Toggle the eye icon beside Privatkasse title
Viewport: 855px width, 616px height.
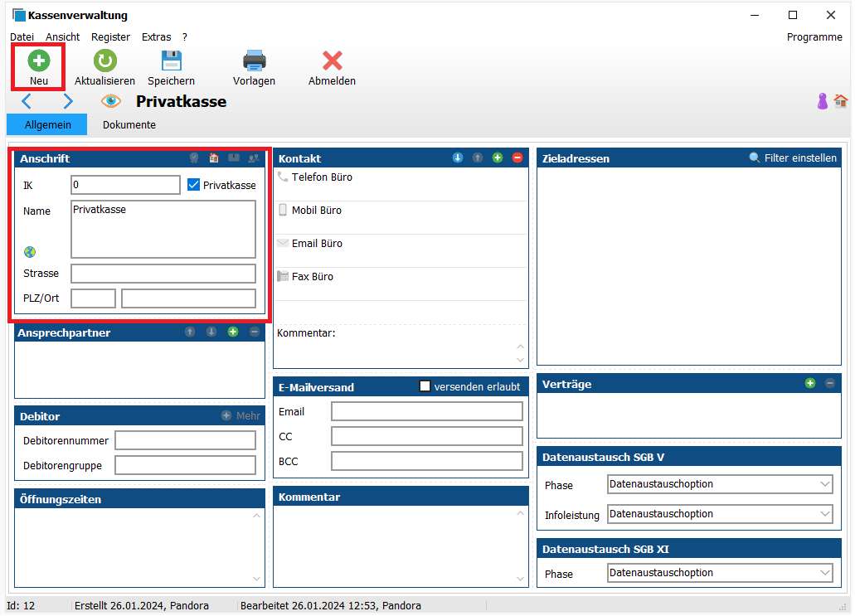coord(110,101)
